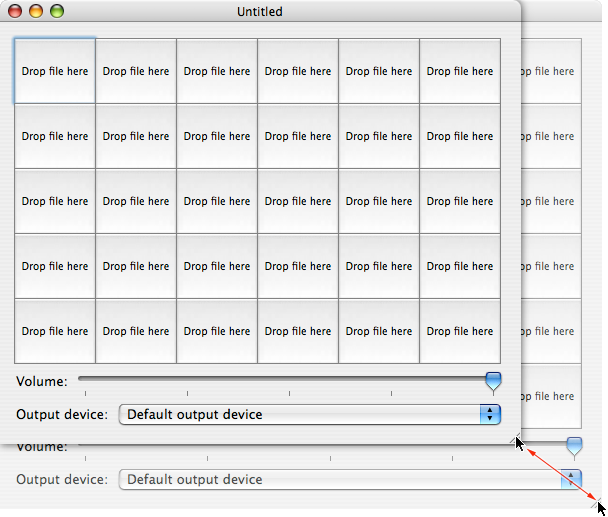Click the front window's bottom-right resize grip
This screenshot has height=517, width=608.
(x=515, y=439)
